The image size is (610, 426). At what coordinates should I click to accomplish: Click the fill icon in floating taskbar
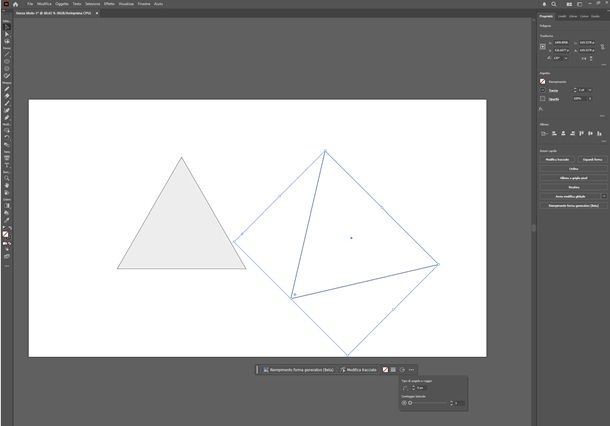click(x=386, y=370)
